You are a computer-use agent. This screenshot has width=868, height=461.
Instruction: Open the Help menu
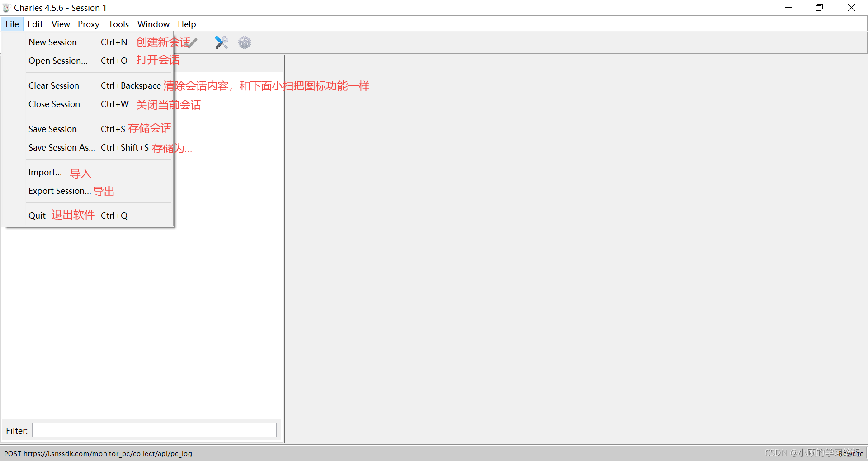tap(187, 24)
